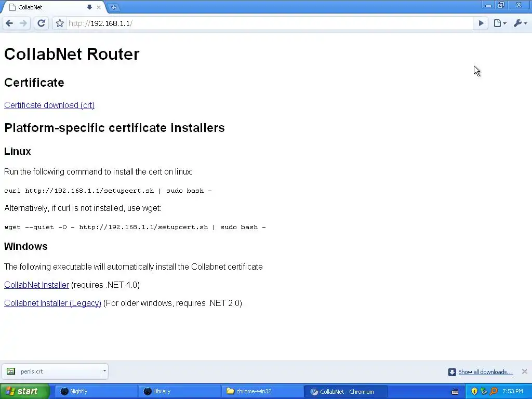Viewport: 532px width, 399px height.
Task: Open chrome-win32 folder from taskbar
Action: click(262, 391)
